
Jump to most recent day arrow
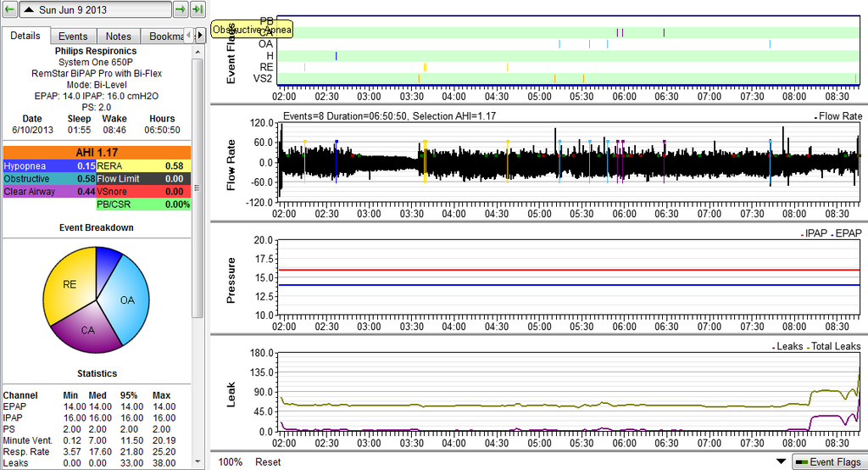tap(198, 9)
